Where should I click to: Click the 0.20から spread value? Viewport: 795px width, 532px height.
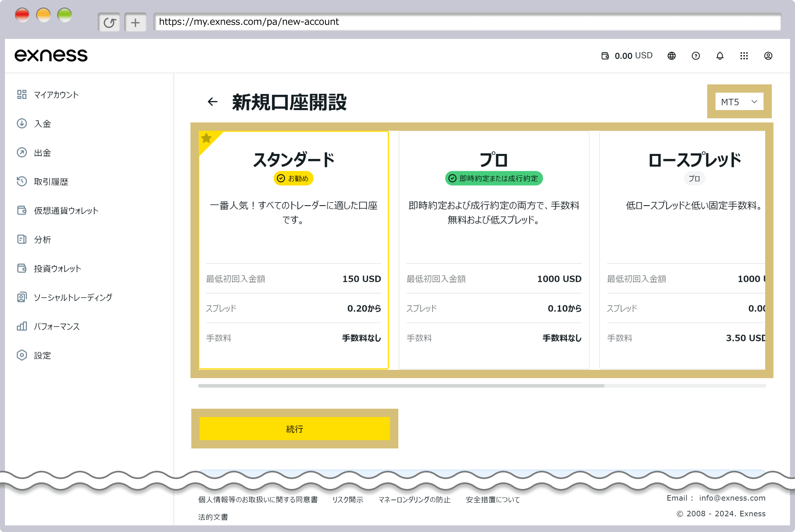[364, 309]
